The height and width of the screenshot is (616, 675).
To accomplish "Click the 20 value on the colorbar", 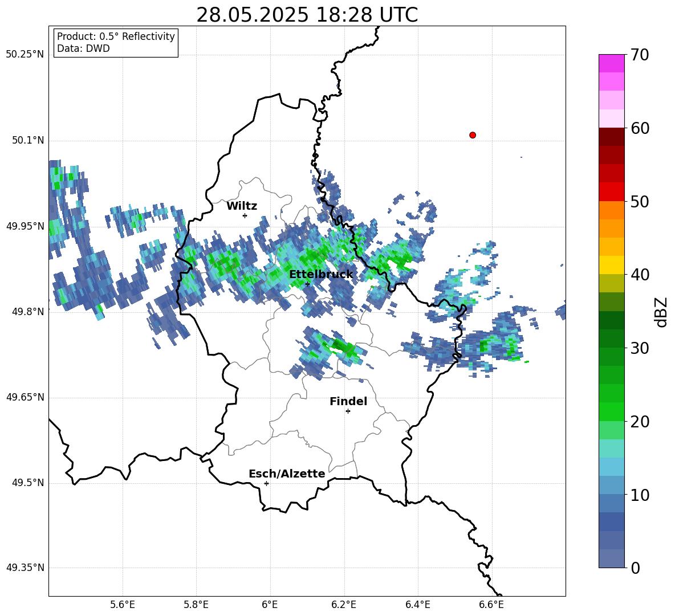I will (x=640, y=422).
